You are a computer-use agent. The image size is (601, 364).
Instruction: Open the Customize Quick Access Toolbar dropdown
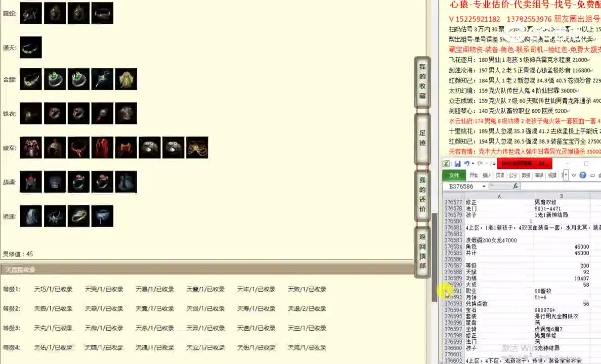[x=493, y=163]
